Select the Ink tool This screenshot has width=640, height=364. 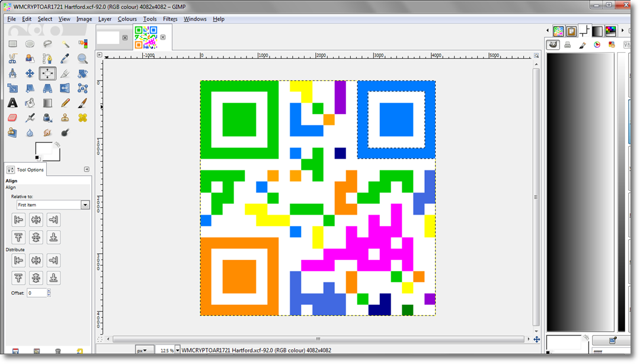point(47,118)
